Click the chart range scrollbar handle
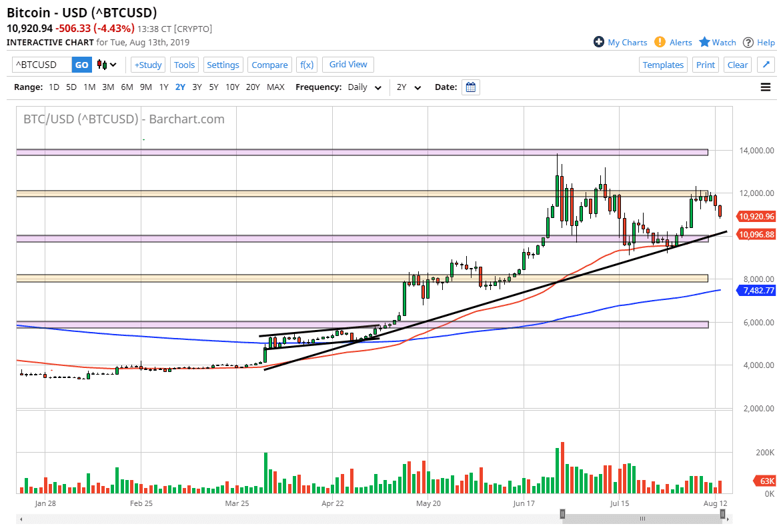 click(642, 518)
